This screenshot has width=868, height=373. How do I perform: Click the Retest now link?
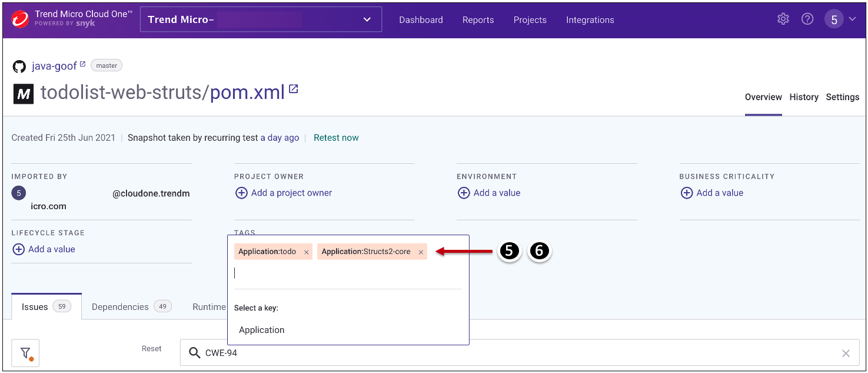point(336,137)
